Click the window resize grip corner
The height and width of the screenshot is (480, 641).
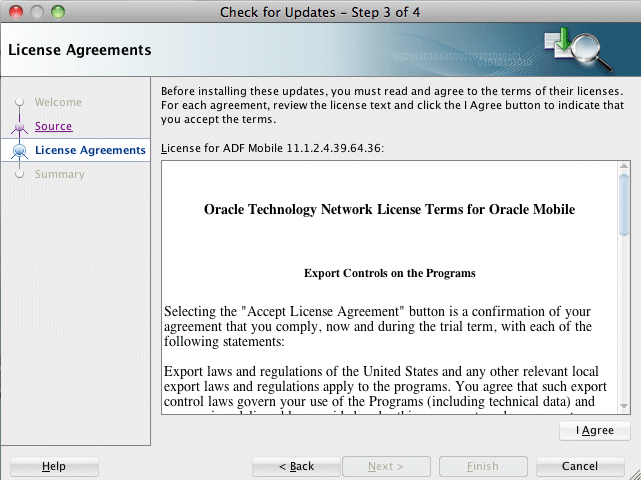[x=634, y=473]
